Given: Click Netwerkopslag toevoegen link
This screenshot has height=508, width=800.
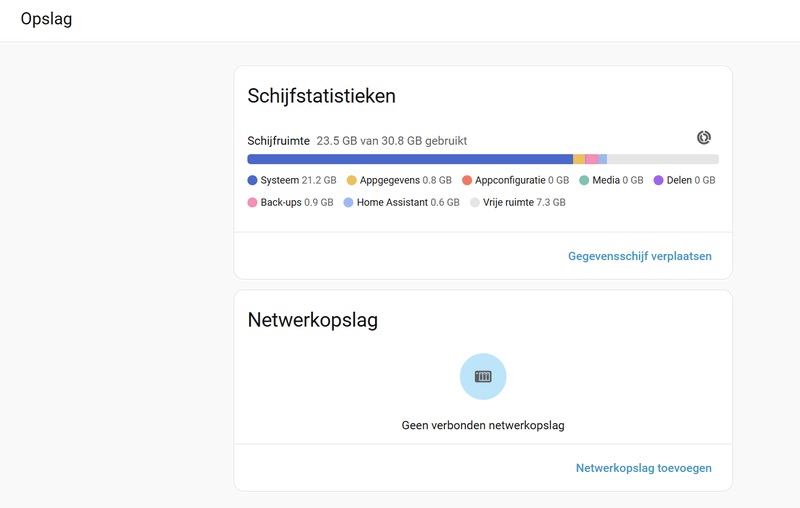Looking at the screenshot, I should (x=643, y=468).
